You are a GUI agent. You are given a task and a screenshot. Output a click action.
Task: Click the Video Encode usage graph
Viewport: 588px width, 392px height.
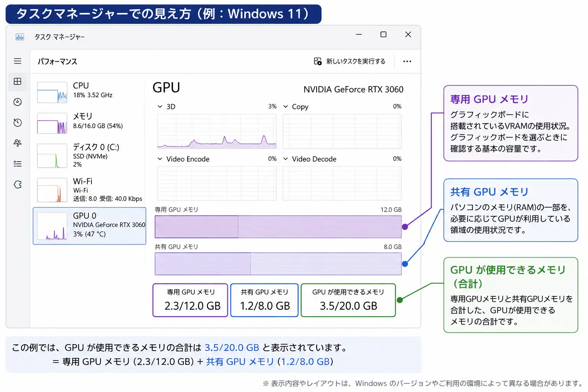coord(217,183)
